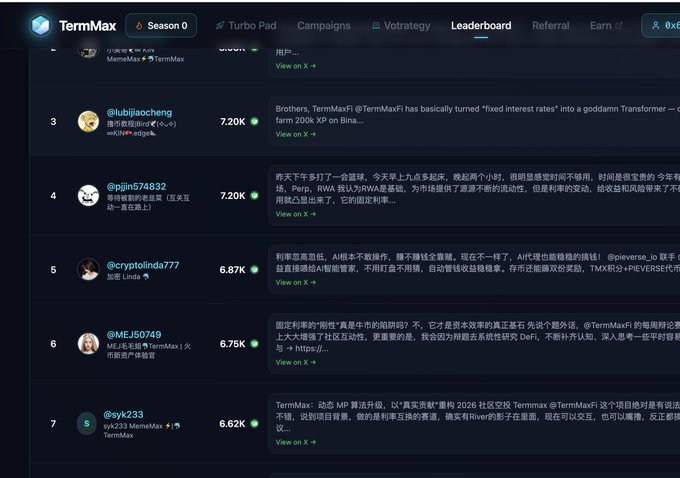Go to the Referral tab
The width and height of the screenshot is (680, 478).
pos(550,26)
